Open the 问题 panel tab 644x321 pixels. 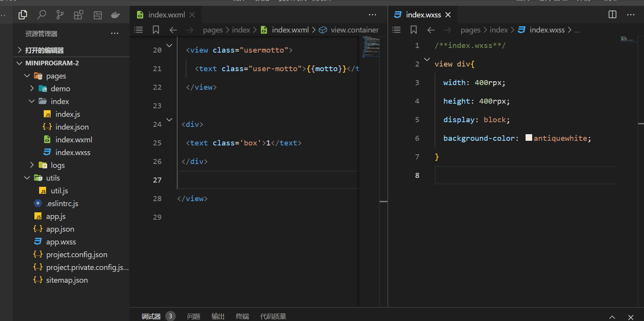coord(194,316)
